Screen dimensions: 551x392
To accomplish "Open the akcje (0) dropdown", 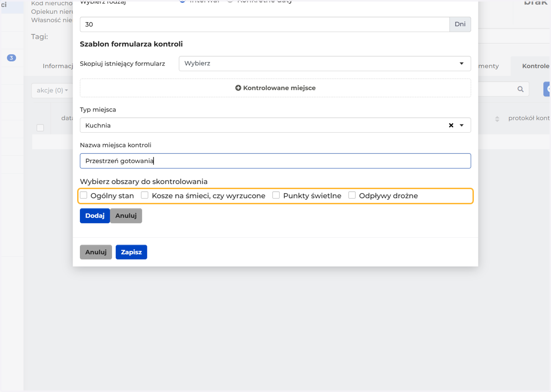I will click(x=52, y=90).
